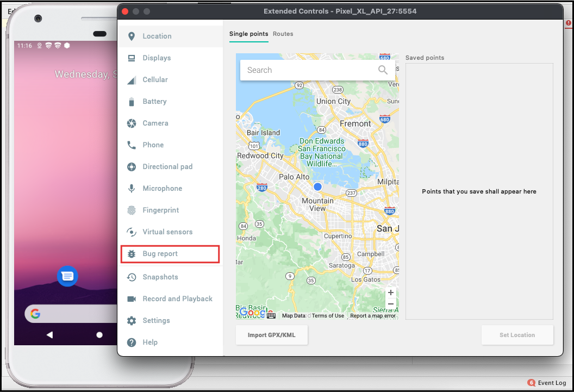Select Microphone label in the sidebar
The height and width of the screenshot is (392, 574).
pyautogui.click(x=163, y=189)
